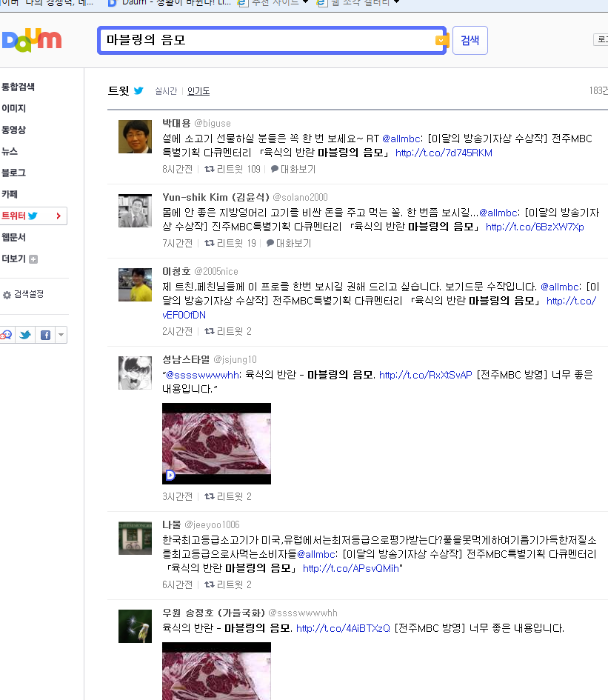This screenshot has width=608, height=700.
Task: Click the retweet icon beside 리트윗 19
Action: 210,243
